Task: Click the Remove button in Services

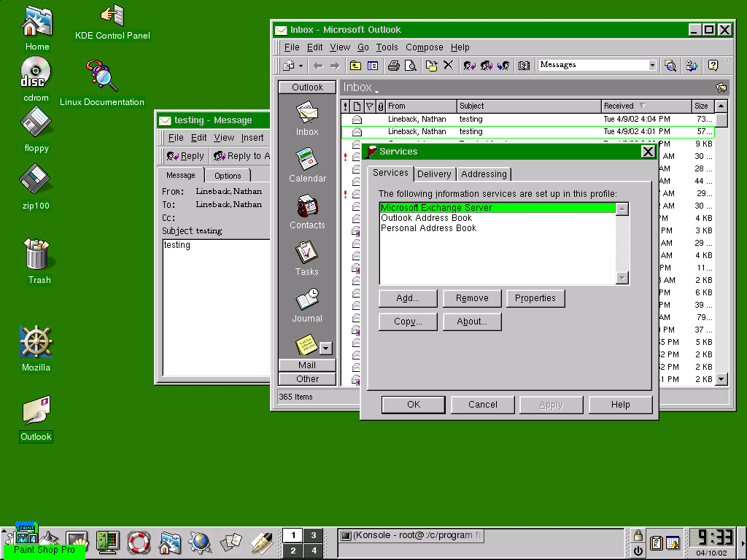Action: coord(472,298)
